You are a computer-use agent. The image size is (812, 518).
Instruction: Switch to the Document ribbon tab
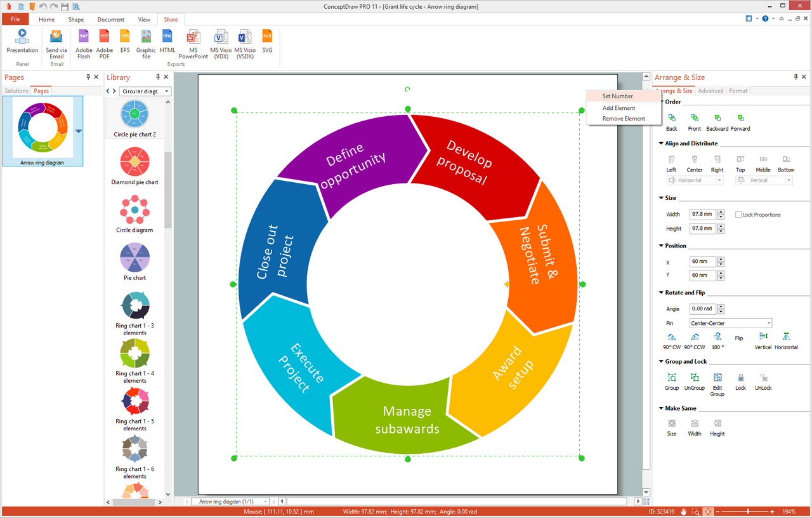[111, 20]
